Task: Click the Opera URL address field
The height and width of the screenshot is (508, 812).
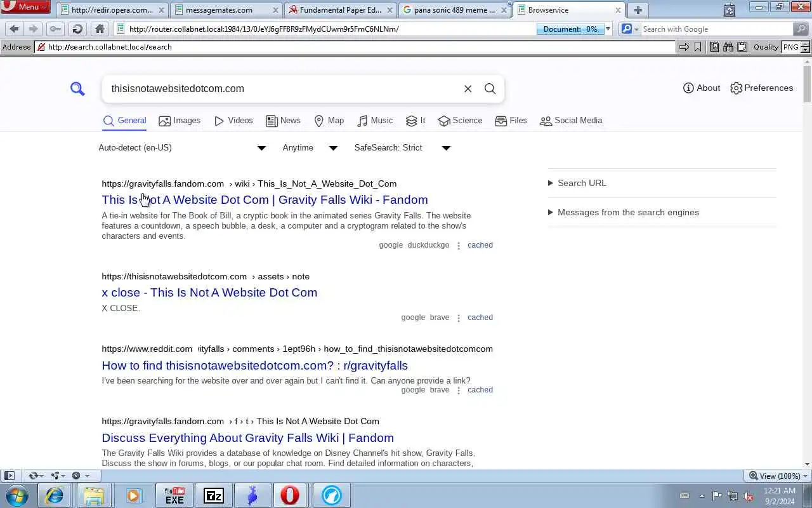Action: 325,29
